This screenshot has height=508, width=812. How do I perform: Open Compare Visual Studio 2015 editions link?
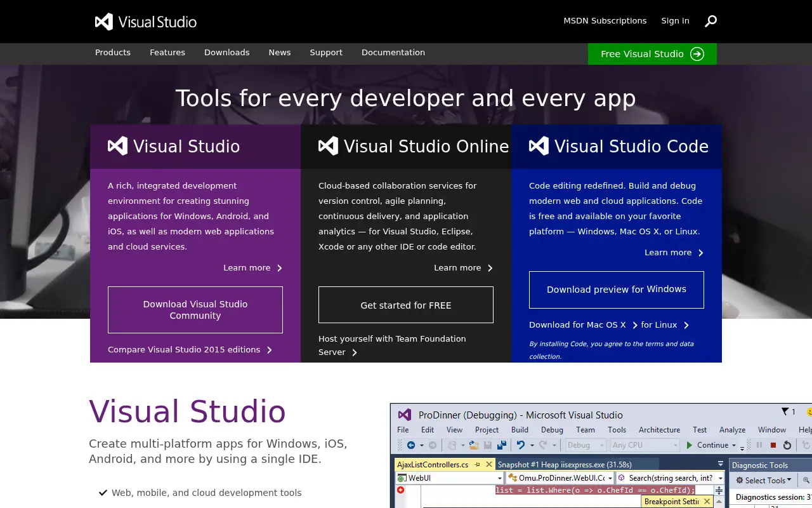tap(190, 350)
